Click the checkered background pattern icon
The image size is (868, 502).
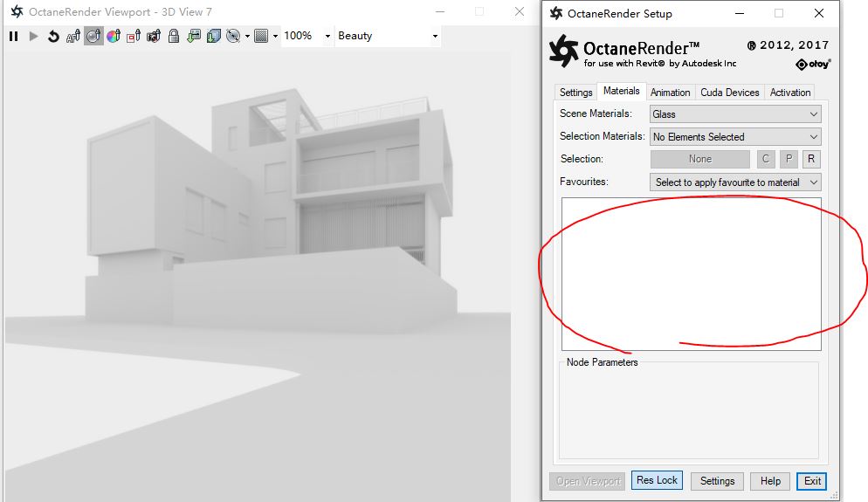tap(261, 37)
